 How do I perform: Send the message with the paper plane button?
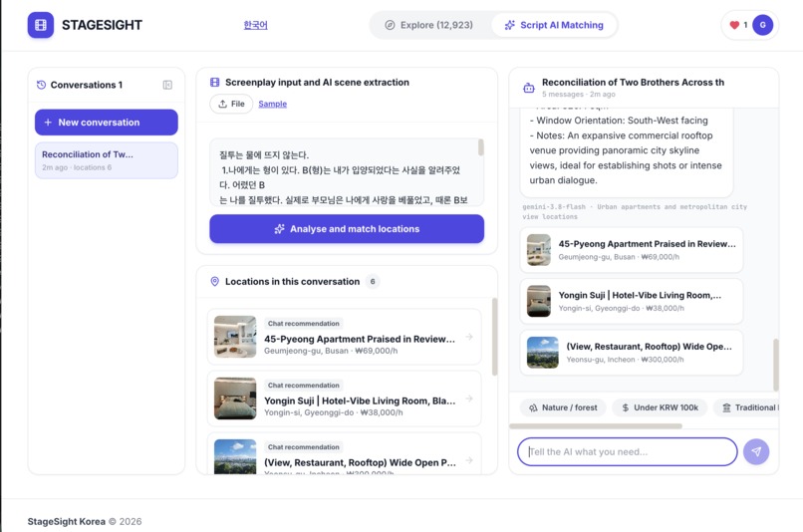756,451
